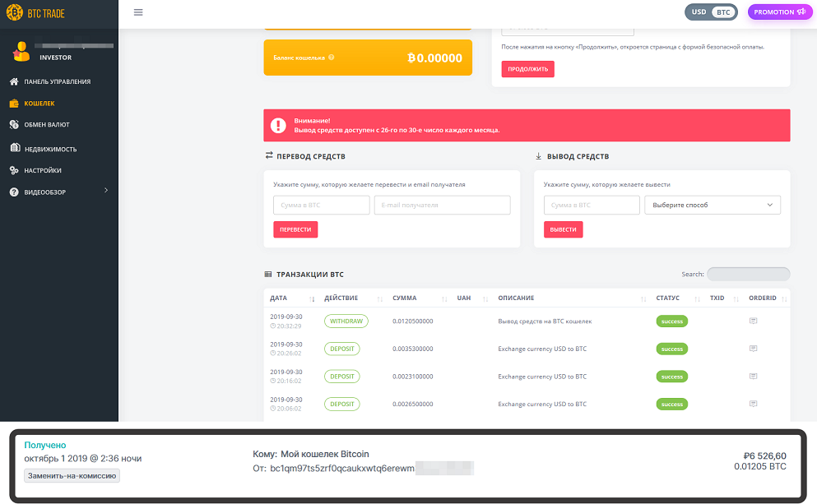
Task: Open order details icon for 20:26:02 deposit
Action: coord(753,349)
